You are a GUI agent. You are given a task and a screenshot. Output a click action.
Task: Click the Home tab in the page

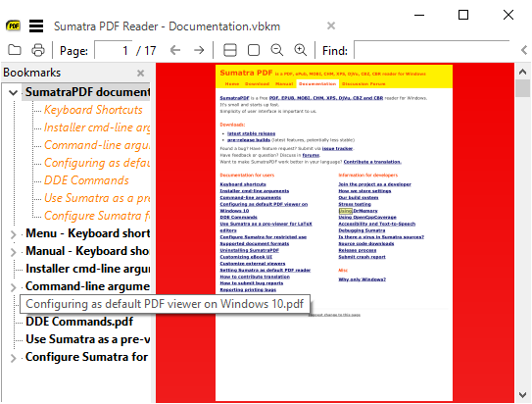[x=232, y=84]
